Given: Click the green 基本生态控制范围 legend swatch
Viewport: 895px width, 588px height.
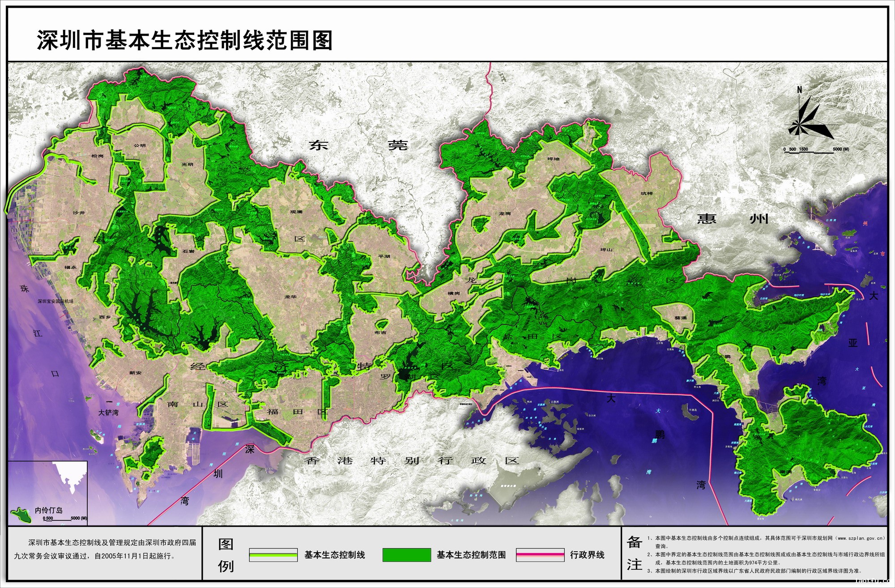Looking at the screenshot, I should 406,555.
